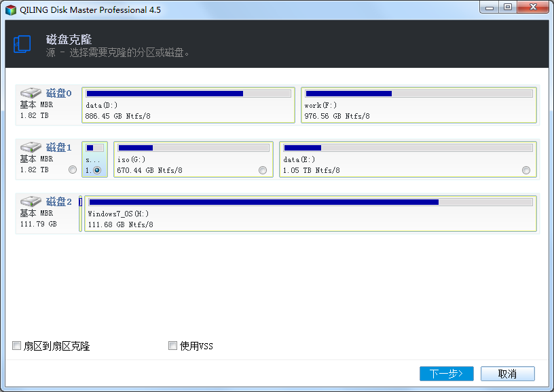Maximize the QILING Disk Master window
Viewport: 554px width, 392px height.
[508, 7]
